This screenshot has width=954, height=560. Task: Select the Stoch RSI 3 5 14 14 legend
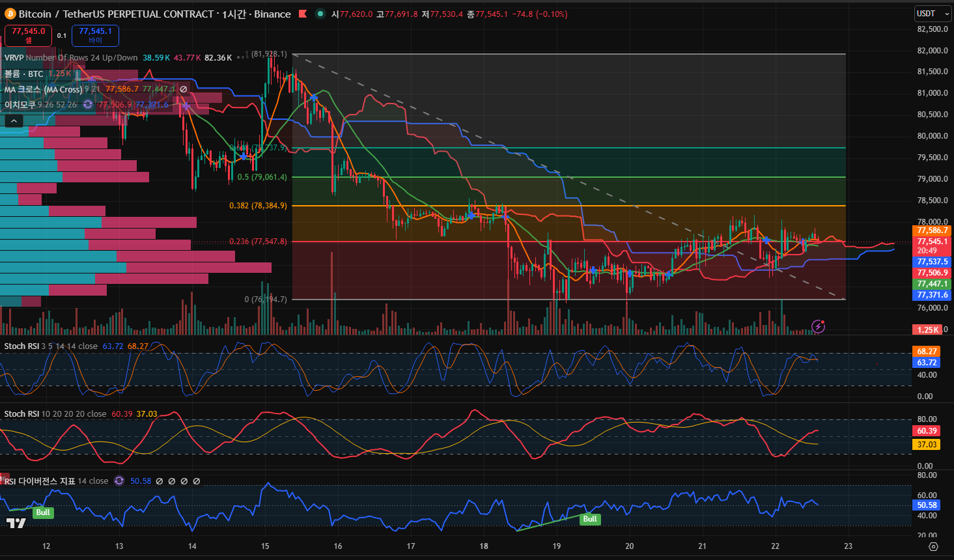point(51,346)
